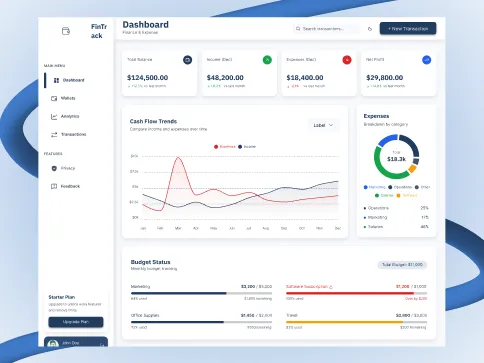Click the Total Budget badge
This screenshot has height=363, width=484.
[402, 265]
